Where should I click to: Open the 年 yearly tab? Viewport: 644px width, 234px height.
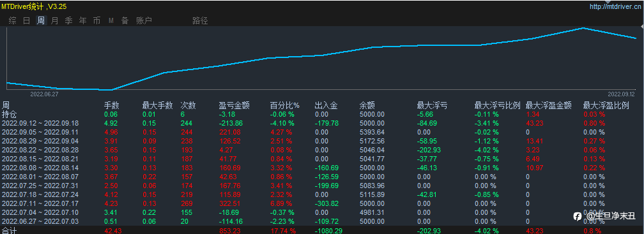coord(82,20)
